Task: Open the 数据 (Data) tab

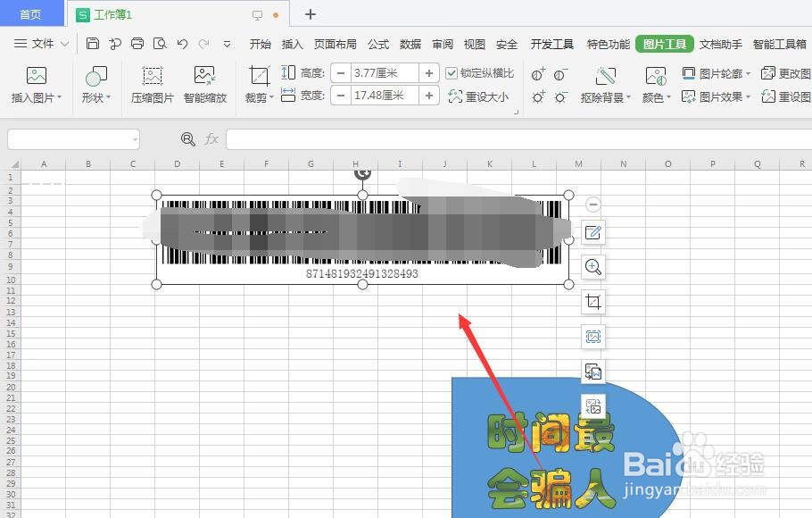Action: click(410, 44)
